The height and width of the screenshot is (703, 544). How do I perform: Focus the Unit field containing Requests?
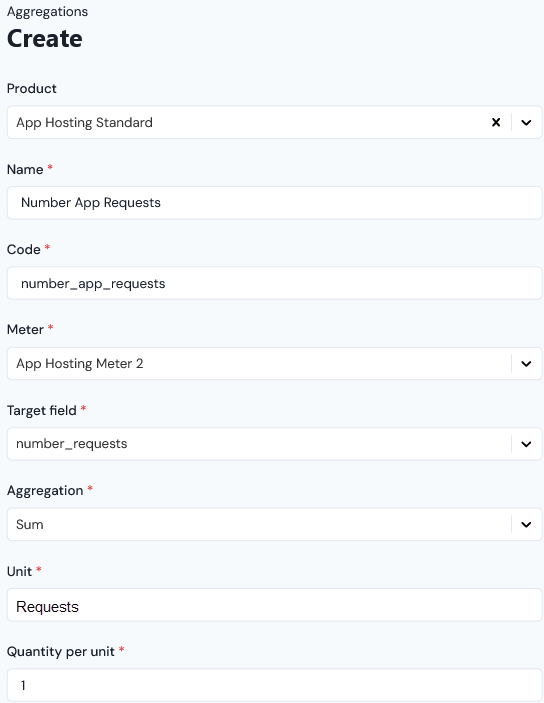(274, 605)
